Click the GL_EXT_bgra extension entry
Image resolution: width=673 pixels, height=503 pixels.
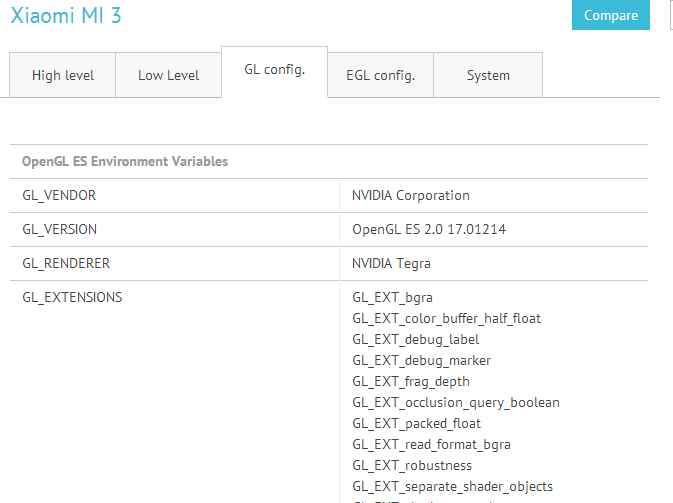click(x=378, y=297)
